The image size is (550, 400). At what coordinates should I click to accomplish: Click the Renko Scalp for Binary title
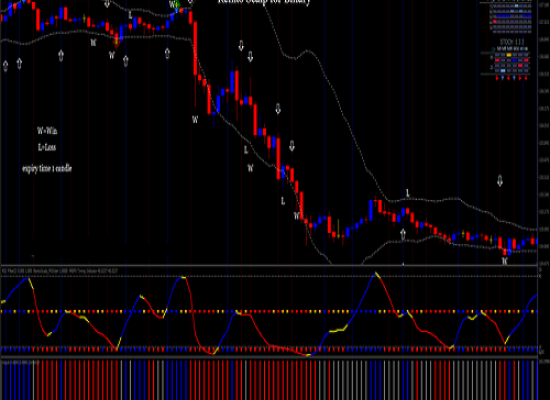(x=264, y=2)
